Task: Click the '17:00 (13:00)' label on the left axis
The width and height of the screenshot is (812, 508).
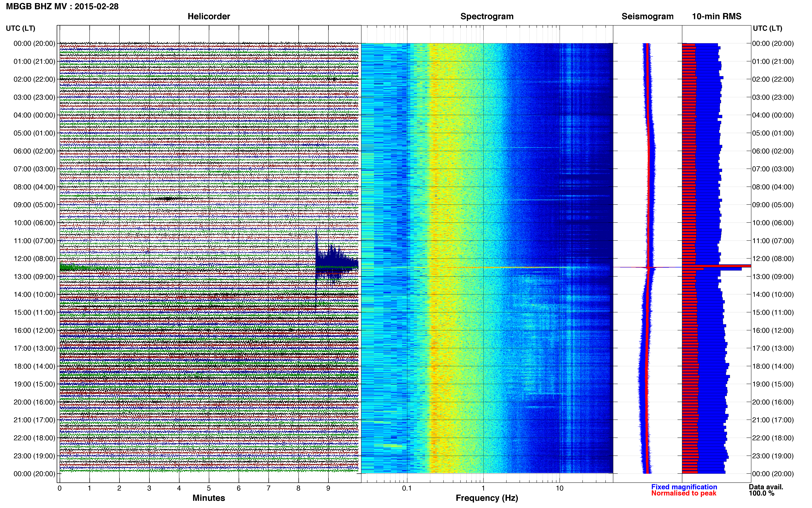Action: [34, 348]
